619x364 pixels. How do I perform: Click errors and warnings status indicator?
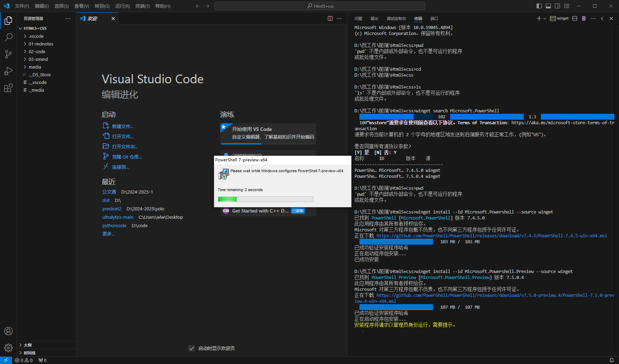[24, 360]
